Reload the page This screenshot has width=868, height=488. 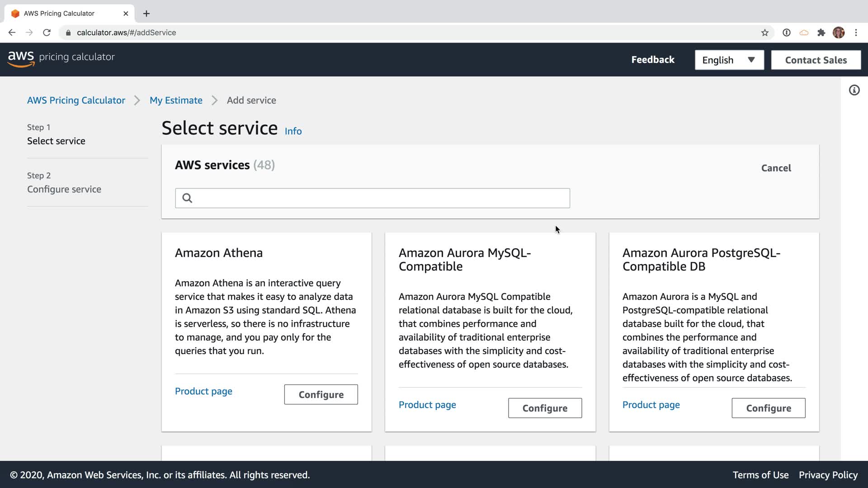pos(47,33)
